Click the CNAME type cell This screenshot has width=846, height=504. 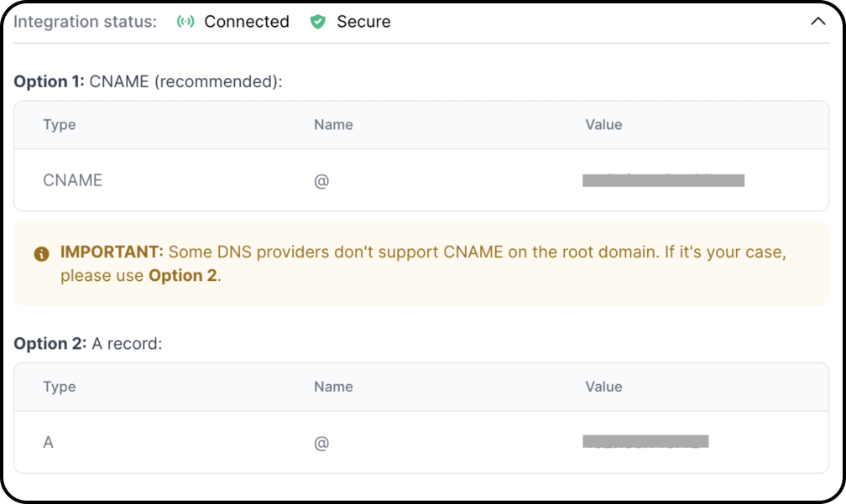click(72, 180)
